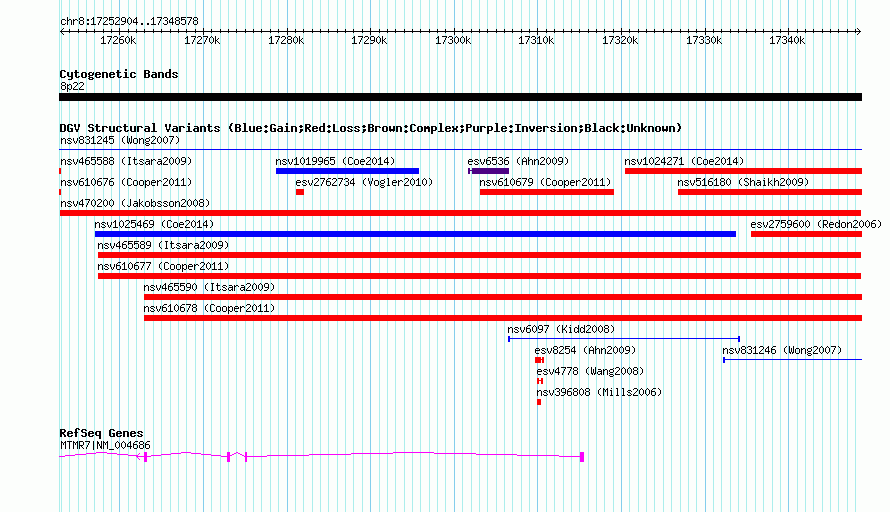The width and height of the screenshot is (890, 512).
Task: Click the nsv1019965 (Coe2014) blue gain bar
Action: pyautogui.click(x=347, y=171)
